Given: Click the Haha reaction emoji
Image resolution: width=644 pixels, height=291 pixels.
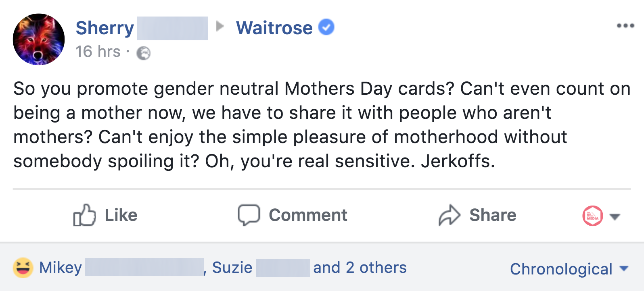Looking at the screenshot, I should click(23, 268).
